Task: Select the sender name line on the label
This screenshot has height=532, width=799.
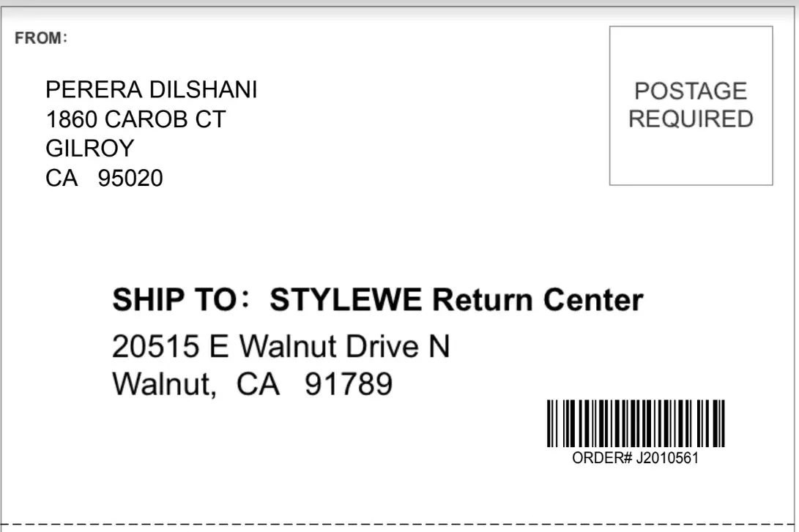Action: (x=152, y=90)
